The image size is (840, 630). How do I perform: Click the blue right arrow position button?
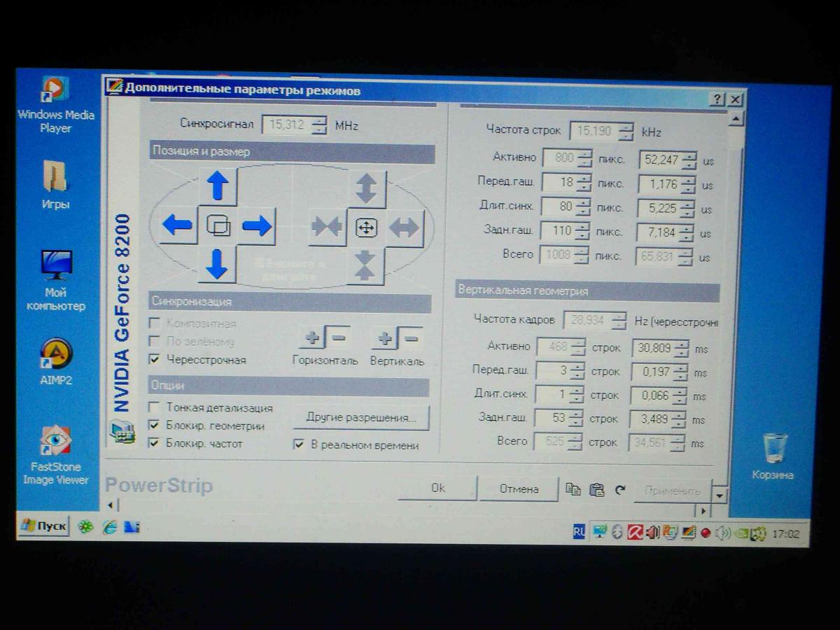click(257, 226)
